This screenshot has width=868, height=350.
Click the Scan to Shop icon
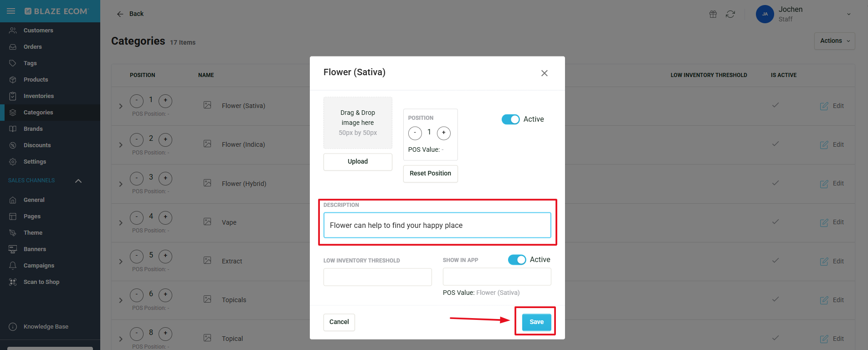point(13,282)
